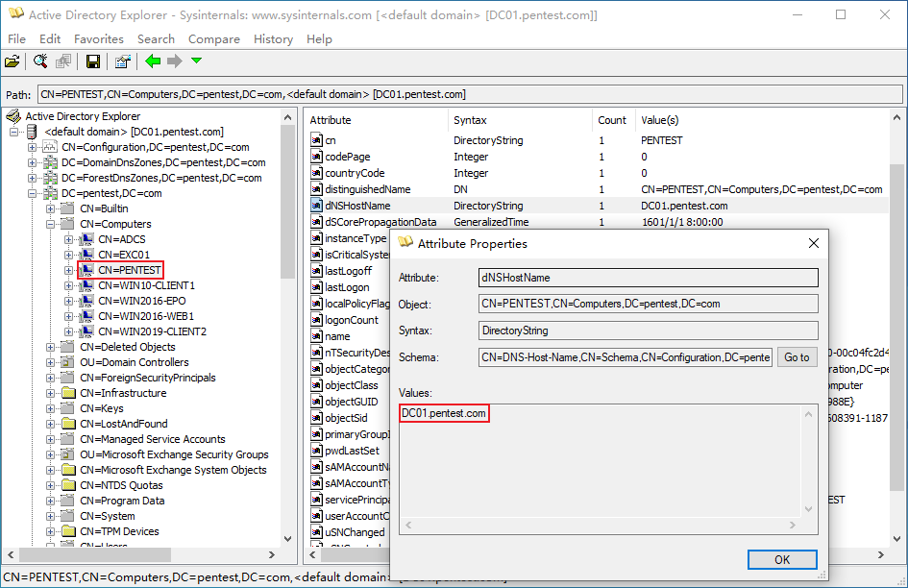Screen dimensions: 908x588
Task: Click the dSCorePropagationData attribute icon
Action: coord(316,221)
